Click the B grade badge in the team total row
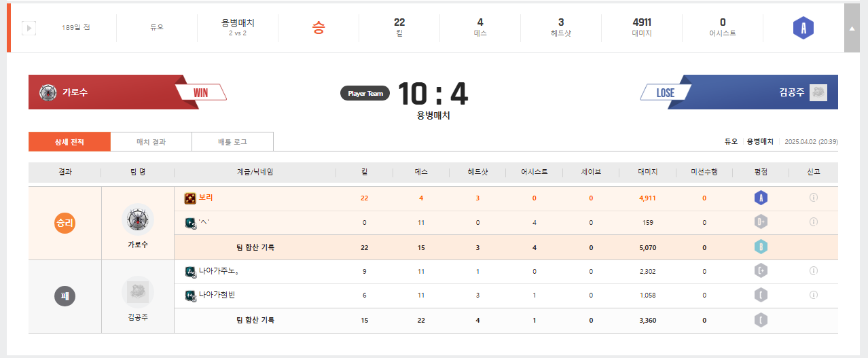The image size is (868, 358). coord(761,247)
